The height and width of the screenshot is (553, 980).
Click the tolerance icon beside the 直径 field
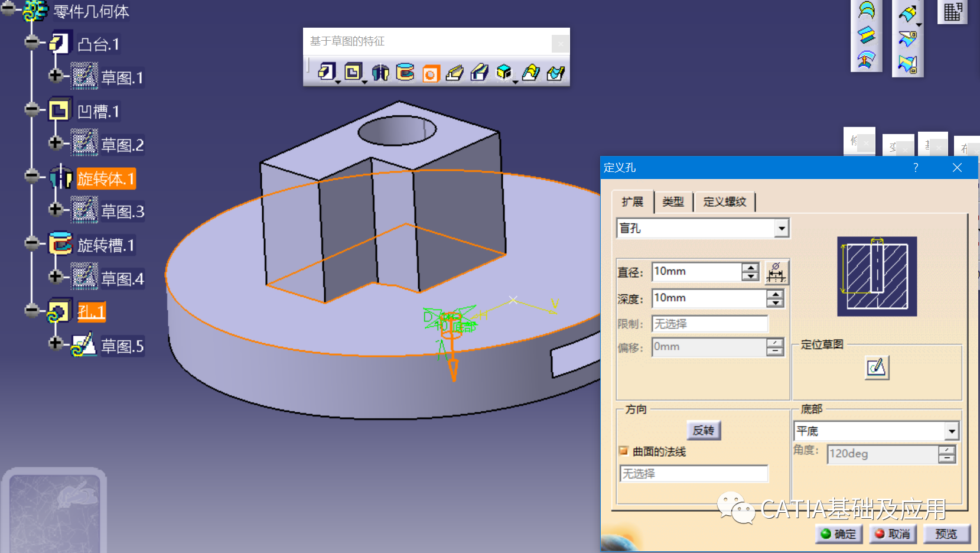(x=776, y=272)
